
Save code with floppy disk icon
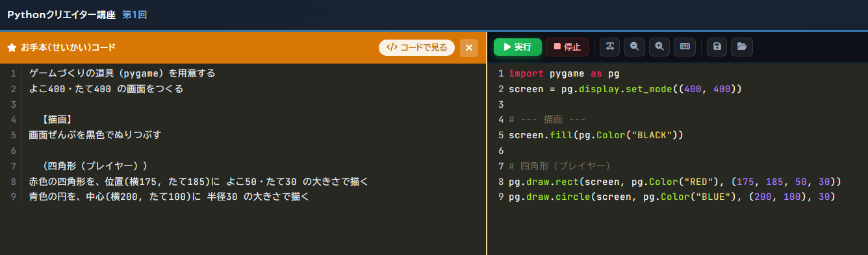coord(717,47)
